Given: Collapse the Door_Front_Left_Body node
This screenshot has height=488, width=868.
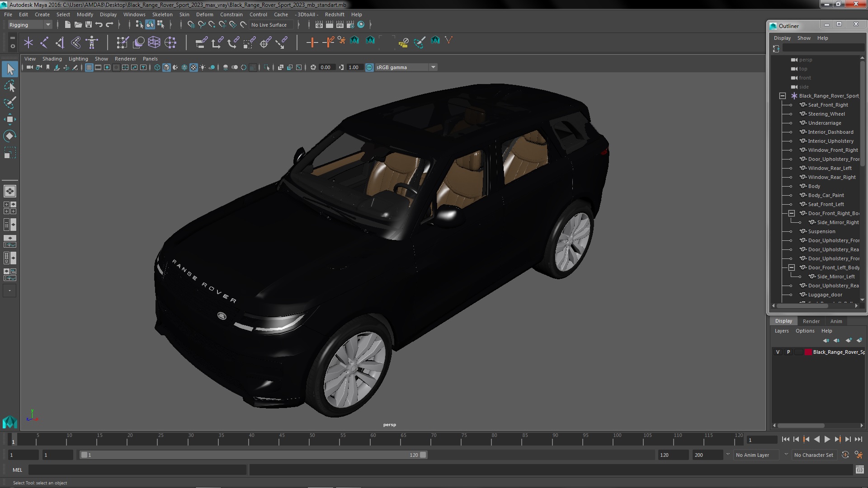Looking at the screenshot, I should (x=792, y=267).
